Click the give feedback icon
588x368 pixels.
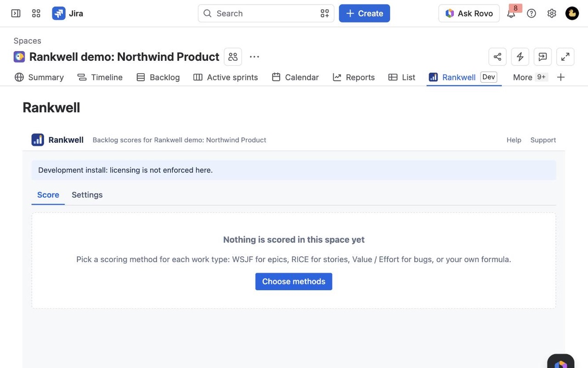pos(543,57)
